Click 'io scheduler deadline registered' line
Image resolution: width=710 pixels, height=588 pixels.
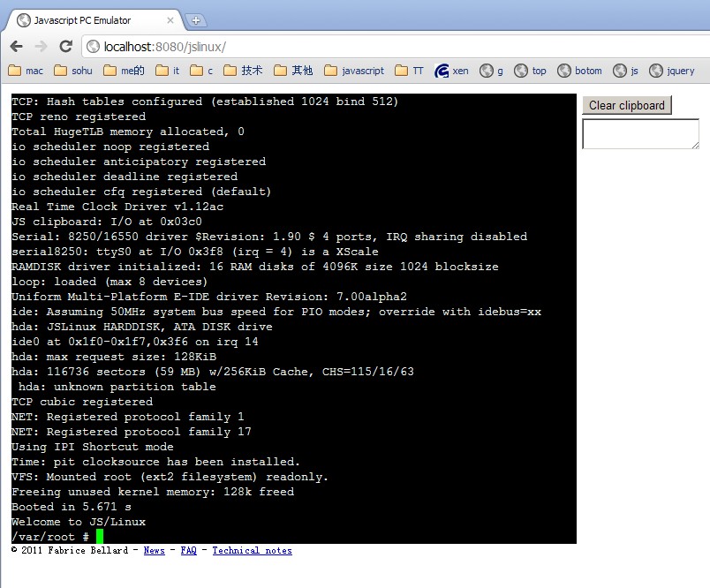click(x=125, y=177)
